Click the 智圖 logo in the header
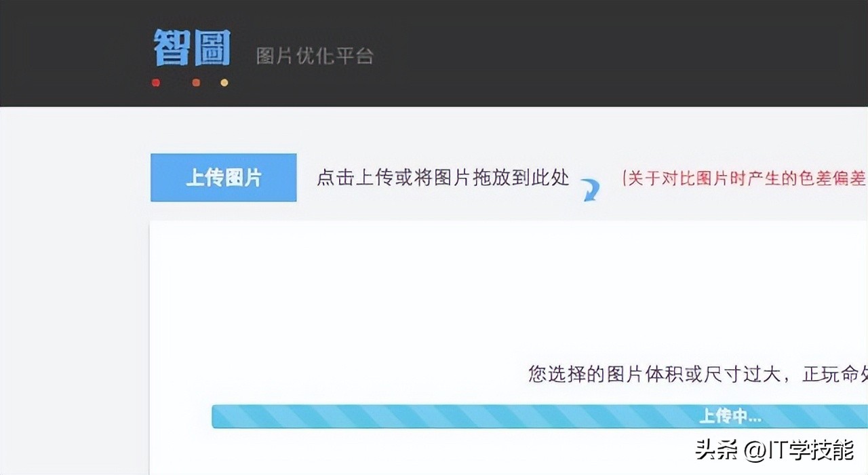This screenshot has width=868, height=475. (x=192, y=47)
